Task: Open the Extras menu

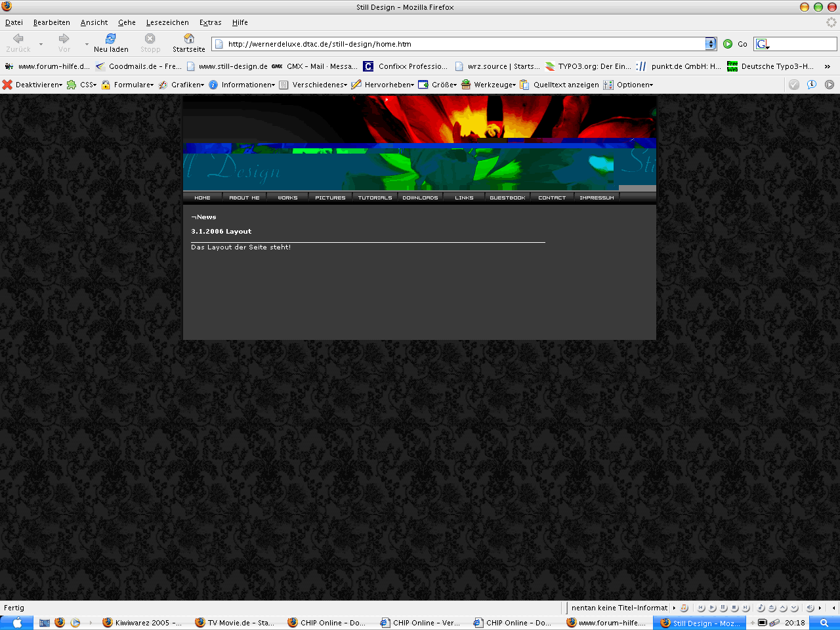Action: pyautogui.click(x=210, y=22)
